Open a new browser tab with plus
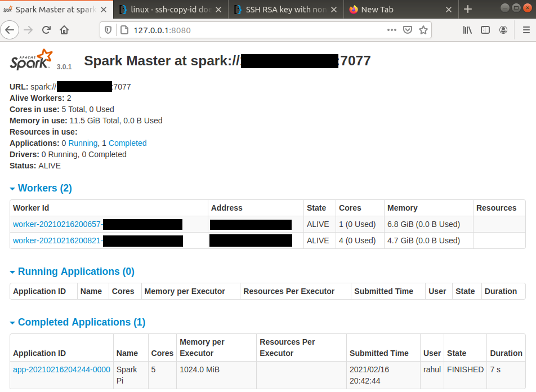Viewport: 536px width, 392px height. pyautogui.click(x=469, y=9)
